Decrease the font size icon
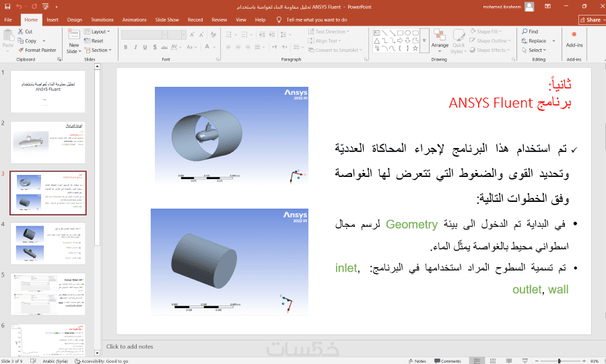Screen dimensions: 606x364 201,35
